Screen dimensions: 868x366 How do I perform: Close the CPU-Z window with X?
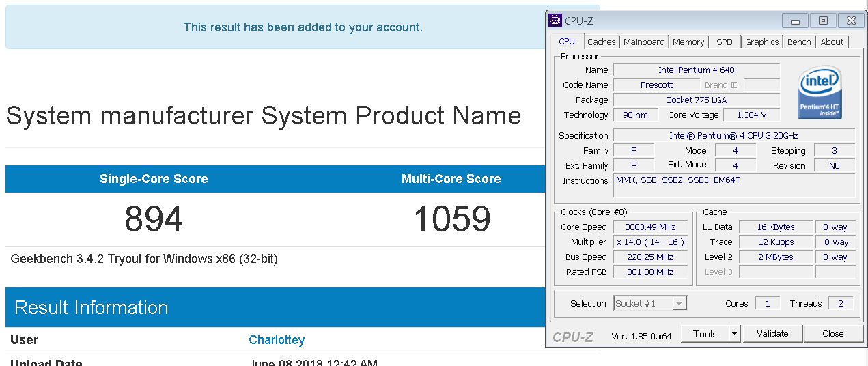pyautogui.click(x=850, y=20)
